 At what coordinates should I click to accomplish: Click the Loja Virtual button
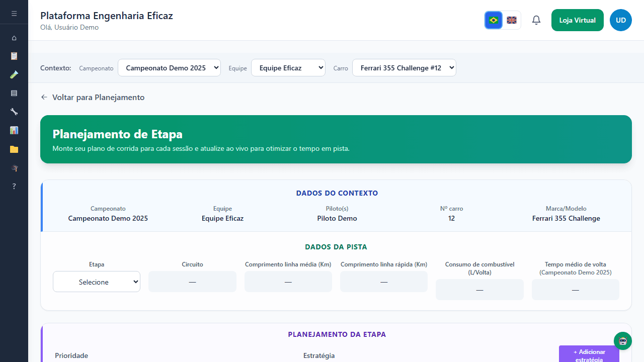(x=577, y=20)
